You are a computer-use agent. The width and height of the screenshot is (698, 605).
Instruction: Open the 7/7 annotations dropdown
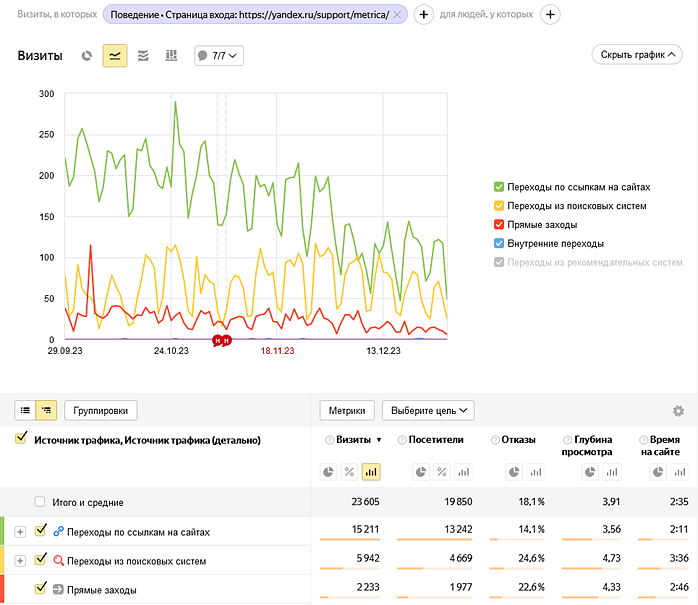pyautogui.click(x=219, y=56)
